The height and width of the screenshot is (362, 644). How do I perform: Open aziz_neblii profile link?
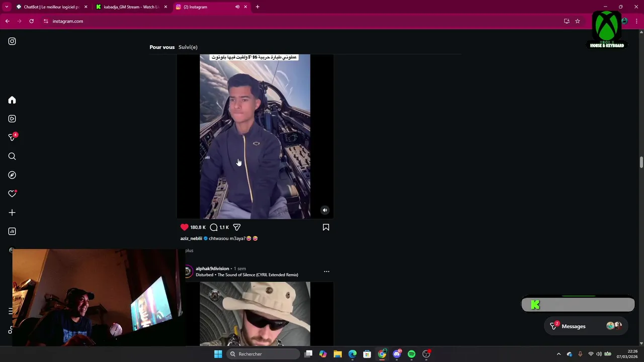[191, 238]
